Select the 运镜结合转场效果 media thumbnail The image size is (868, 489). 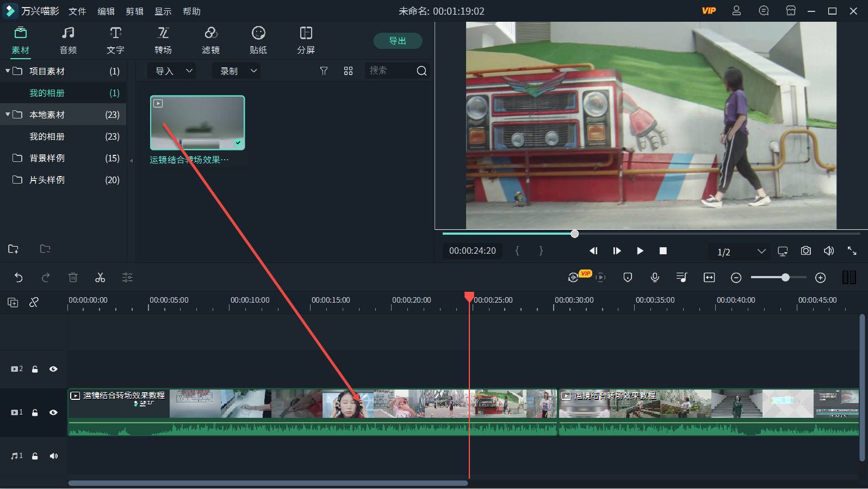197,123
